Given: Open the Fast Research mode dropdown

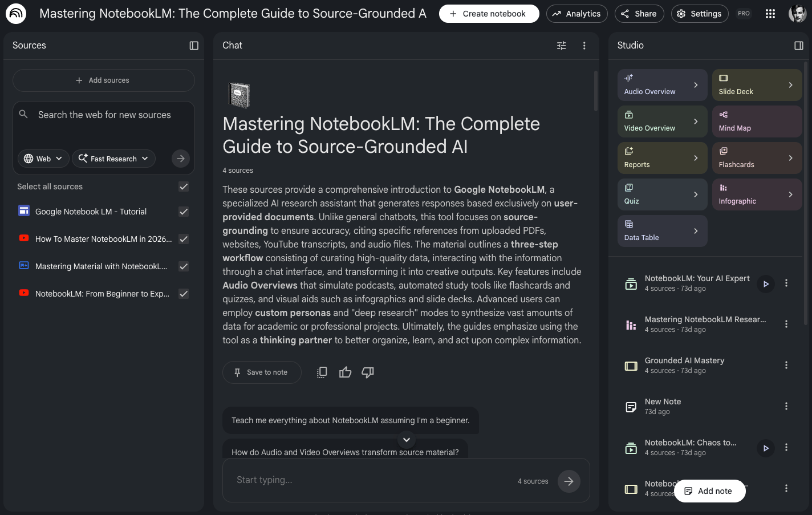Looking at the screenshot, I should (x=113, y=159).
